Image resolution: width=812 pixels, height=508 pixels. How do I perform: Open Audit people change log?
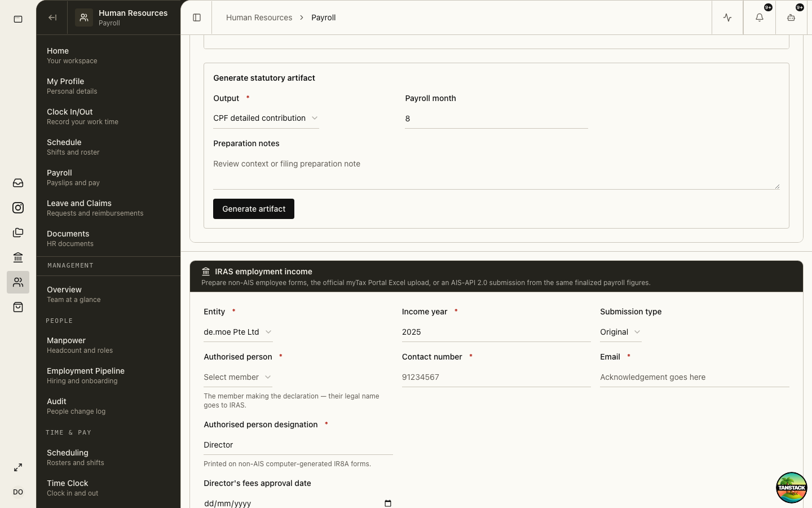pos(108,406)
